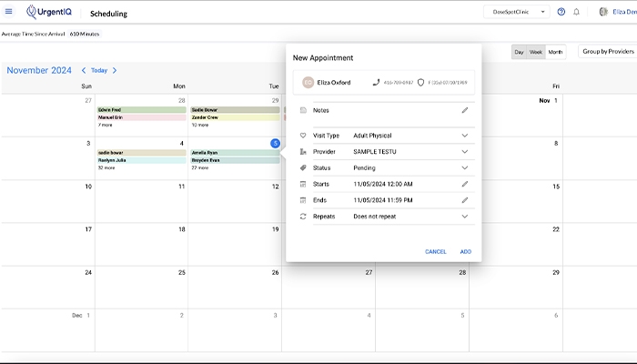
Task: Add the new appointment
Action: [466, 252]
